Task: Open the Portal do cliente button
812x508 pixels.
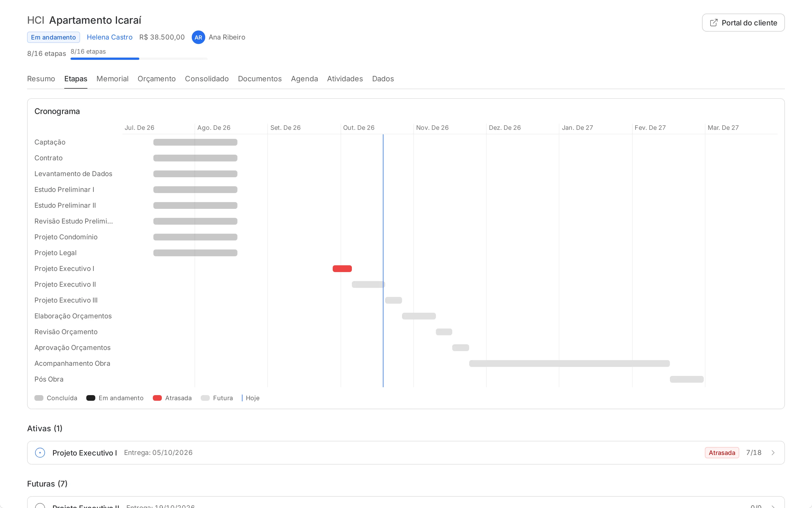Action: coord(743,23)
